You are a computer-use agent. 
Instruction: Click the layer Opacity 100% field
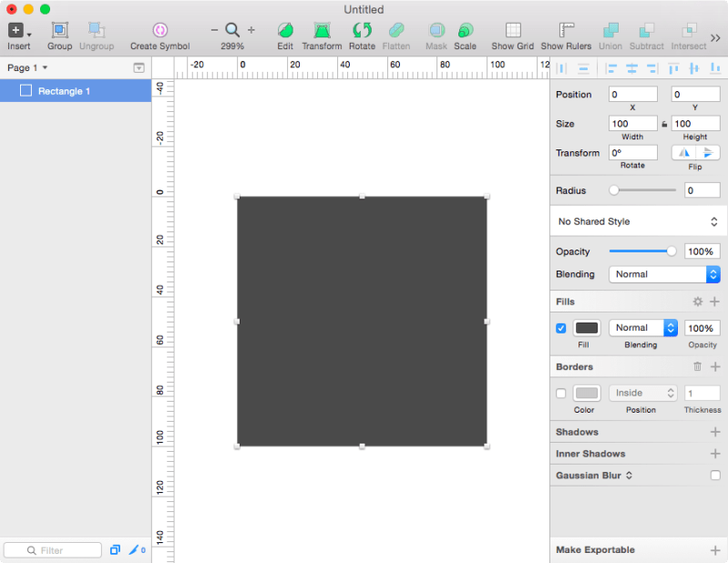point(702,251)
